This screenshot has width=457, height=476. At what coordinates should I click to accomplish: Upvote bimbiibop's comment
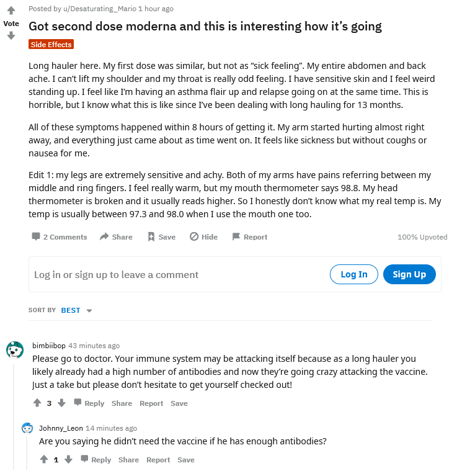click(37, 403)
